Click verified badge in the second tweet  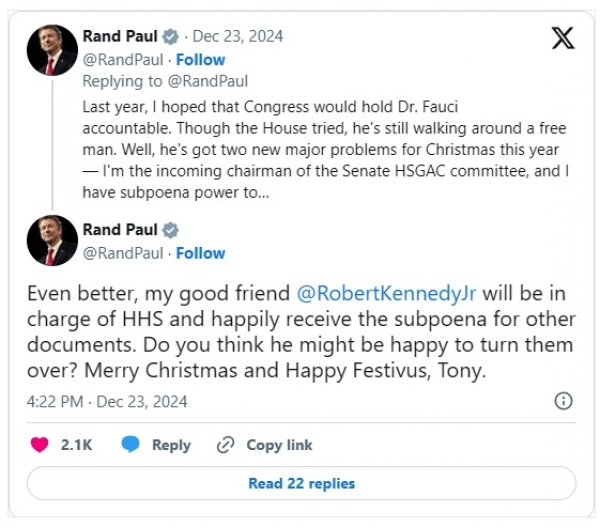[x=172, y=230]
